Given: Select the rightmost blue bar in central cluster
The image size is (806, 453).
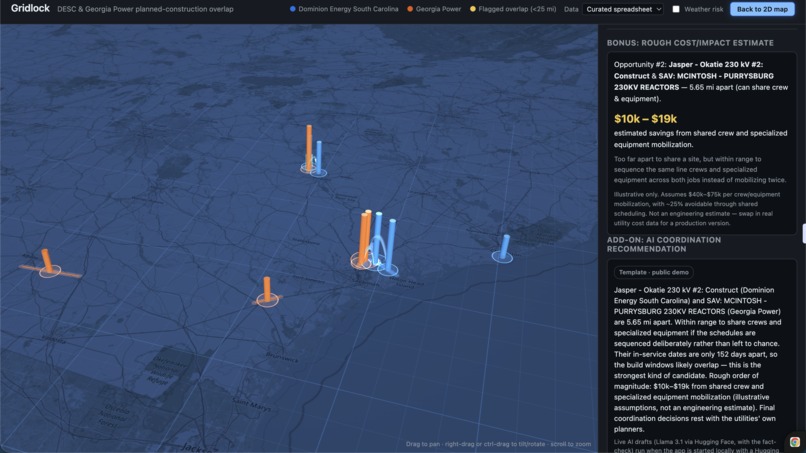Looking at the screenshot, I should (x=391, y=245).
